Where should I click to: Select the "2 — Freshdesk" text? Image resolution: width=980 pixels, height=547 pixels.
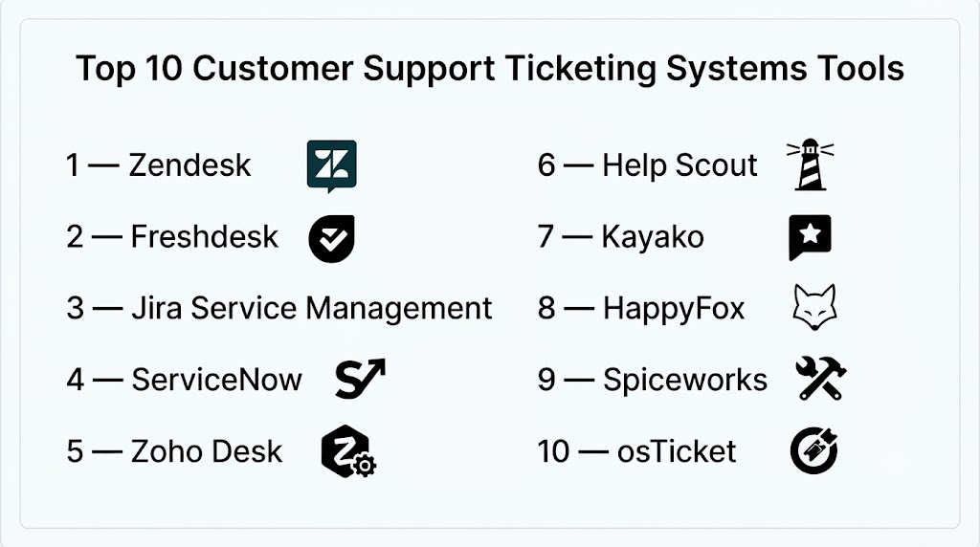172,236
